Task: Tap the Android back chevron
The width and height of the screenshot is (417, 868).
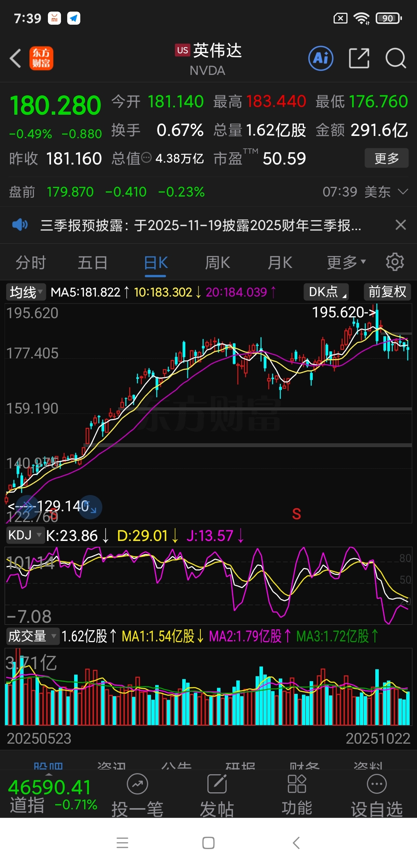Action: (296, 843)
